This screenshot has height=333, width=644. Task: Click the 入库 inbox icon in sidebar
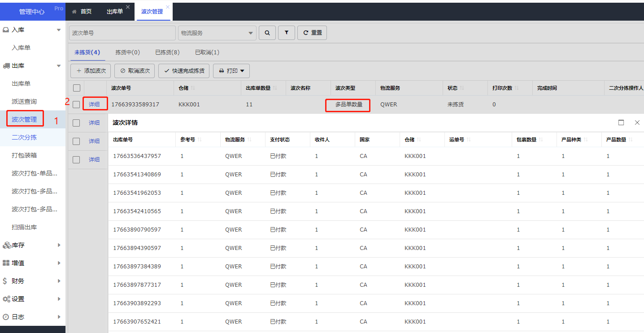coord(6,30)
